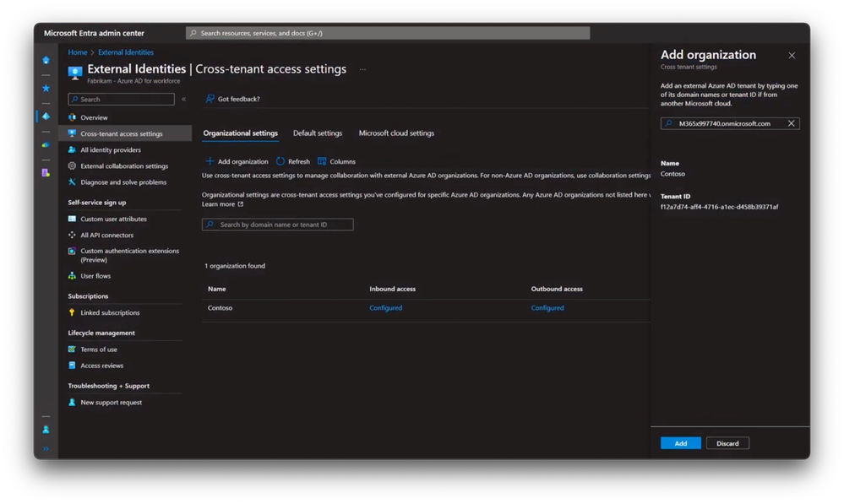Follow the Learn more link
The width and height of the screenshot is (844, 504).
point(222,203)
